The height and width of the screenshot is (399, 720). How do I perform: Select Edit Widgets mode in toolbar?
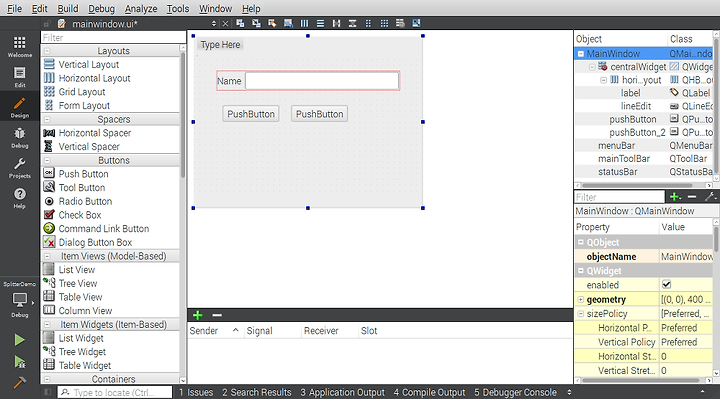240,23
